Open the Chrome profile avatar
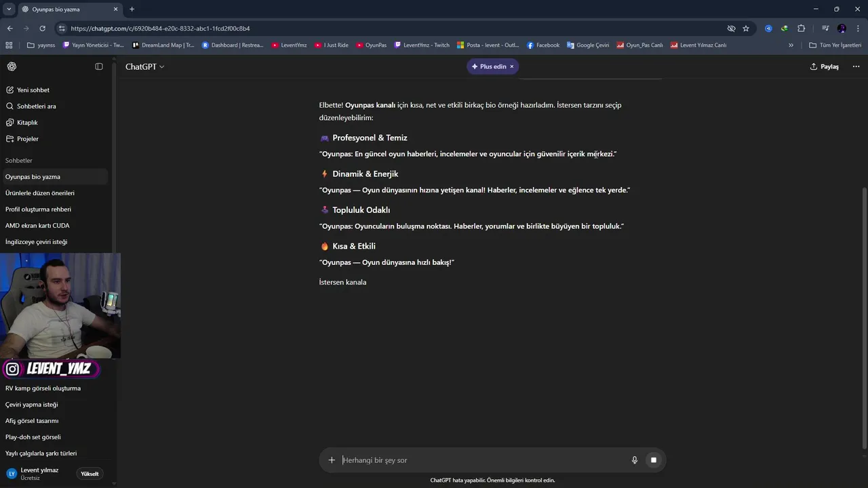The height and width of the screenshot is (488, 868). (842, 28)
